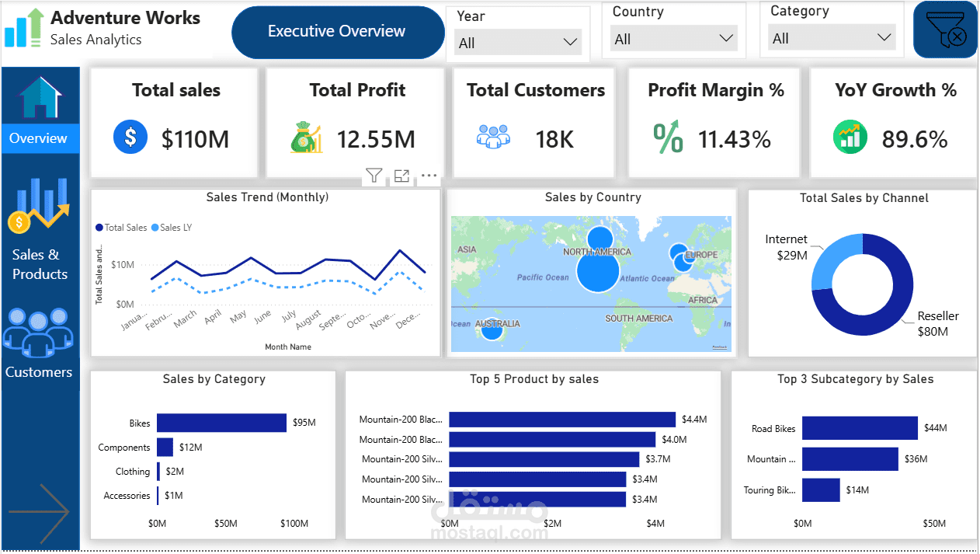This screenshot has width=980, height=554.
Task: Open Sales & Products chart icon
Action: (x=39, y=205)
